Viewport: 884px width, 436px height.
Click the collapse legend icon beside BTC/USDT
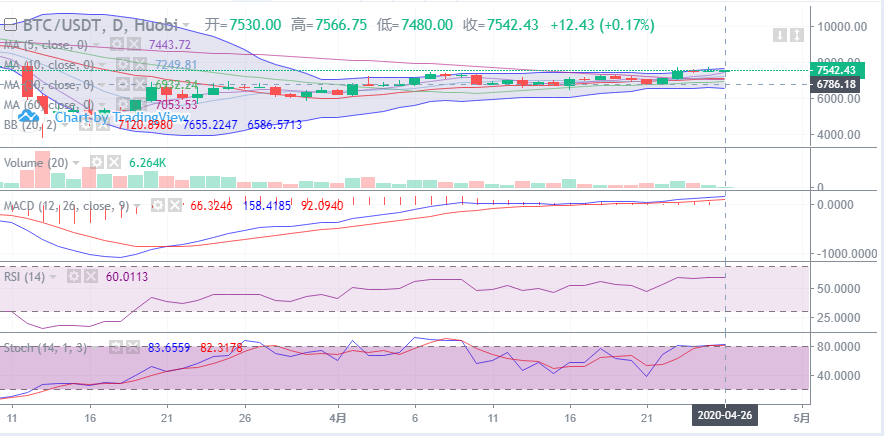click(x=11, y=25)
